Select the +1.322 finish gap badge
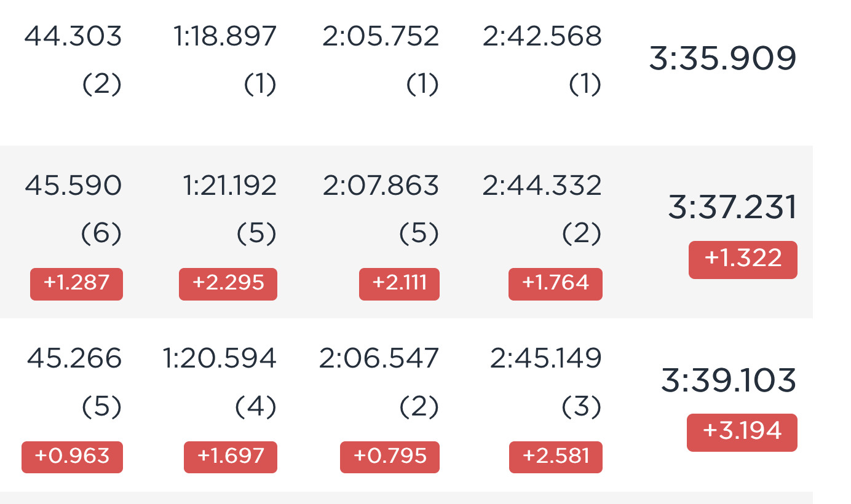This screenshot has height=504, width=851. click(743, 260)
